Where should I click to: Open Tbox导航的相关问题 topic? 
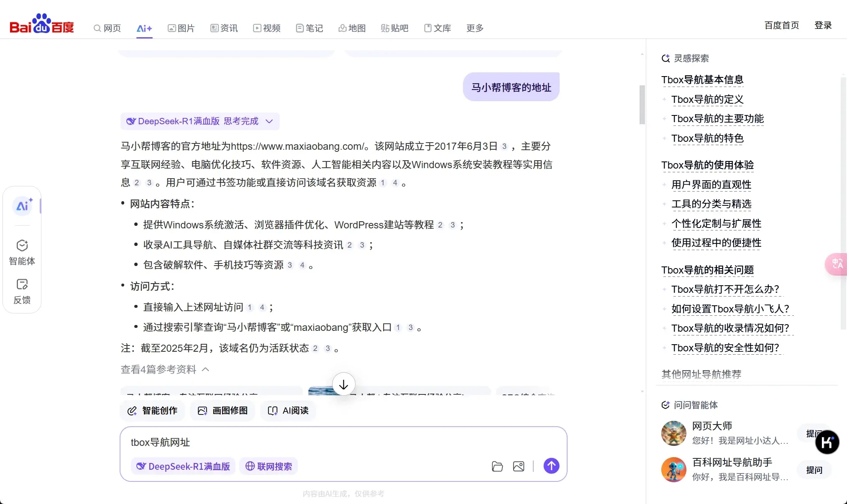[x=707, y=270]
